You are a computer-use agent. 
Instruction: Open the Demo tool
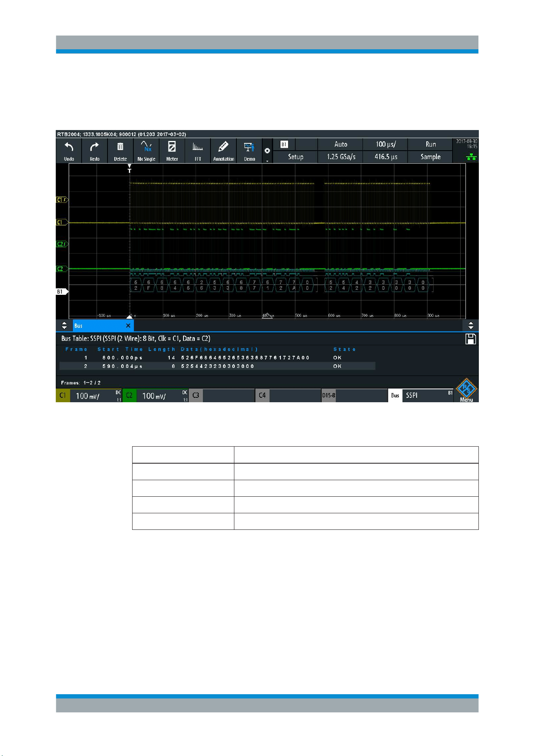coord(249,151)
